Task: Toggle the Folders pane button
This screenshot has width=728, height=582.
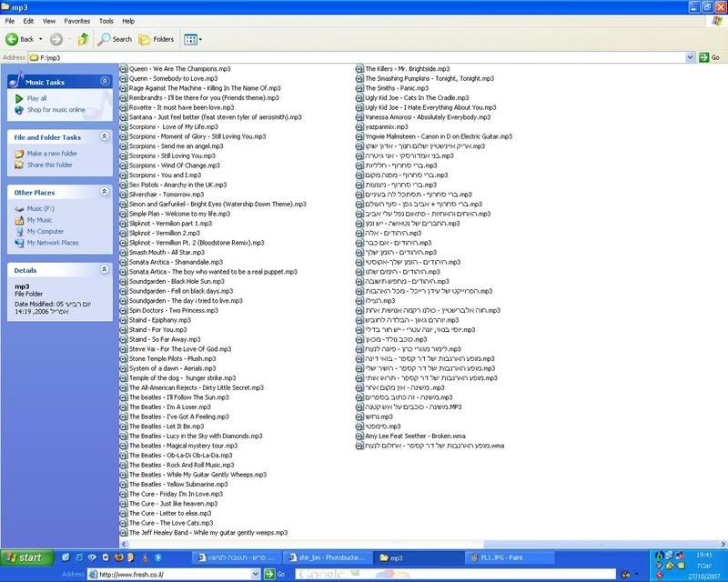Action: (157, 39)
